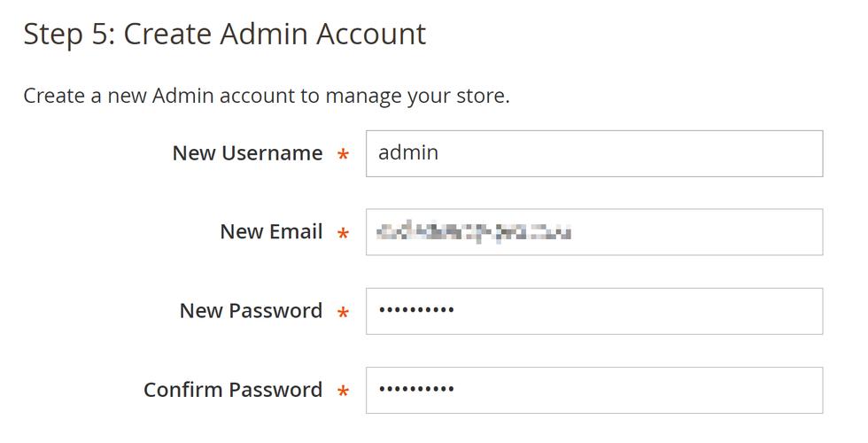
Task: Click the masked dots in Confirm Password
Action: pos(416,390)
